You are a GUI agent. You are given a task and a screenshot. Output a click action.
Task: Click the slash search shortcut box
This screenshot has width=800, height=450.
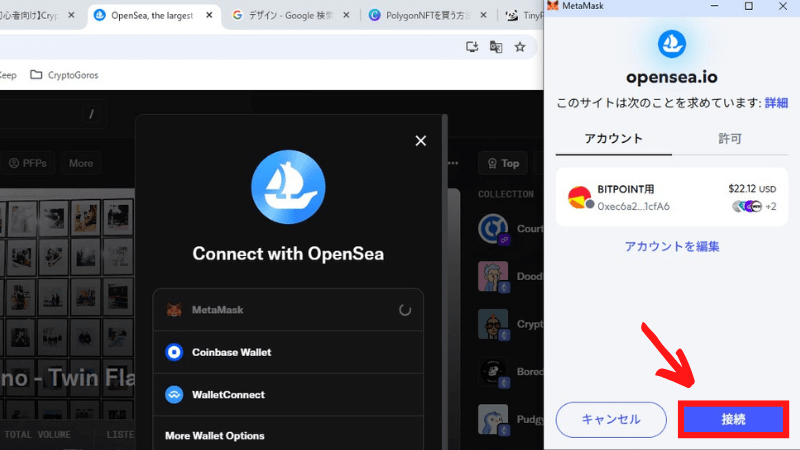[91, 114]
